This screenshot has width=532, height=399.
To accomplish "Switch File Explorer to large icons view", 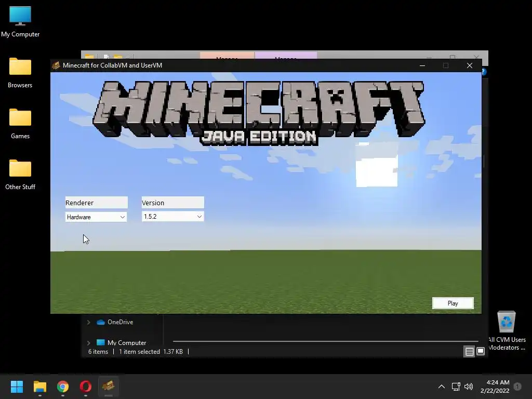I will [481, 352].
